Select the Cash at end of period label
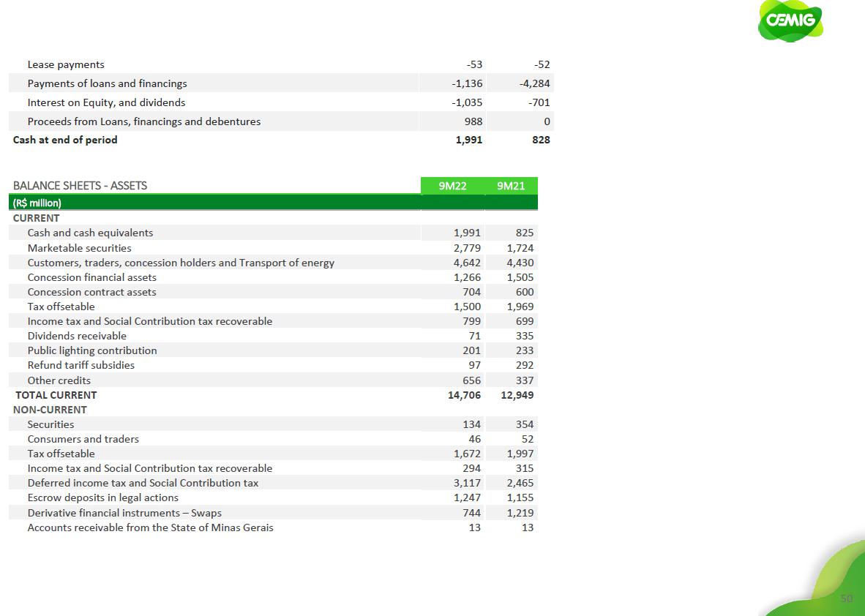The height and width of the screenshot is (616, 865). 65,140
